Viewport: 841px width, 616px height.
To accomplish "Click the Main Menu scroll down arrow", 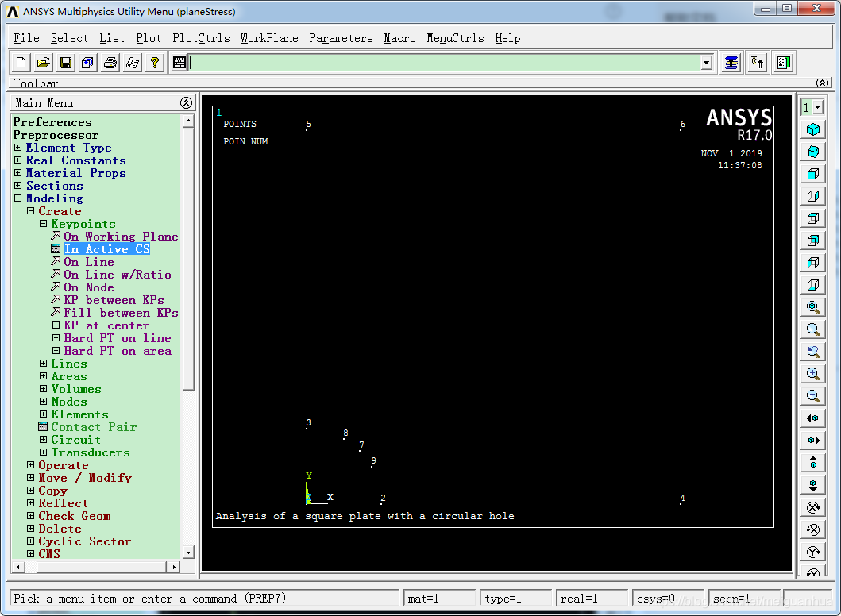I will click(x=188, y=552).
